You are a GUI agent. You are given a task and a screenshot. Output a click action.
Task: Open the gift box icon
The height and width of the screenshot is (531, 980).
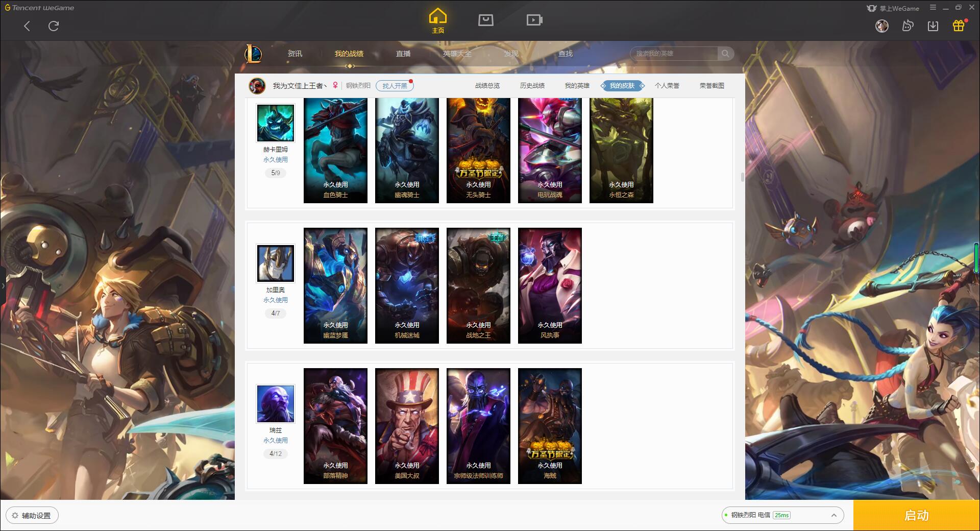[x=959, y=26]
